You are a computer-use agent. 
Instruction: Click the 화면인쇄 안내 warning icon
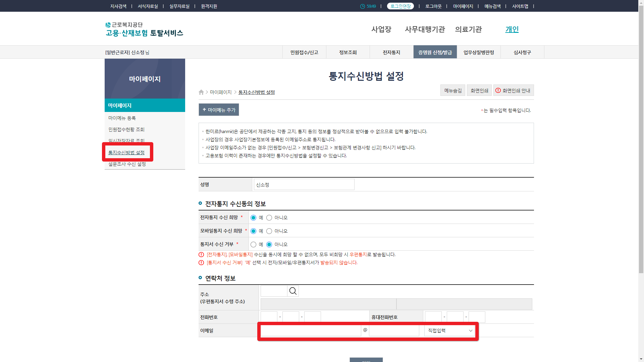pos(498,90)
